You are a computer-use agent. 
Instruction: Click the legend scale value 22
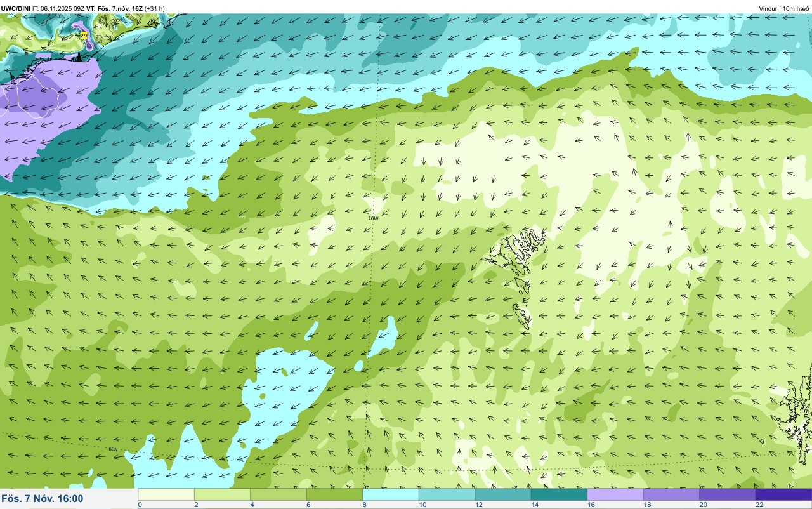[759, 505]
